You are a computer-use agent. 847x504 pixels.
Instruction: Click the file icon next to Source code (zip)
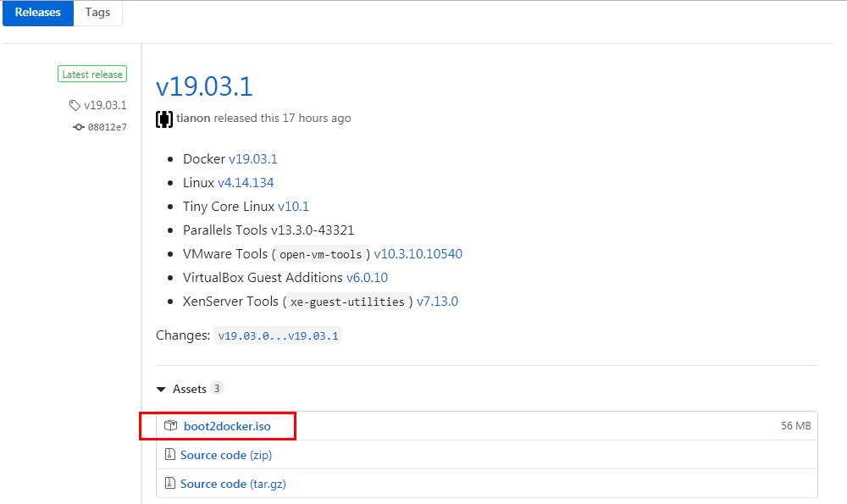pyautogui.click(x=169, y=455)
